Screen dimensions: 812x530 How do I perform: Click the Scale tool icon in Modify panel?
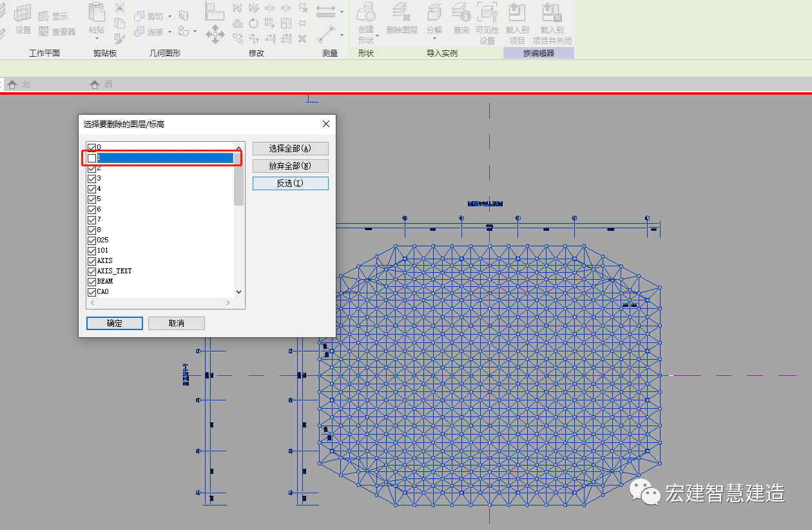click(x=285, y=23)
